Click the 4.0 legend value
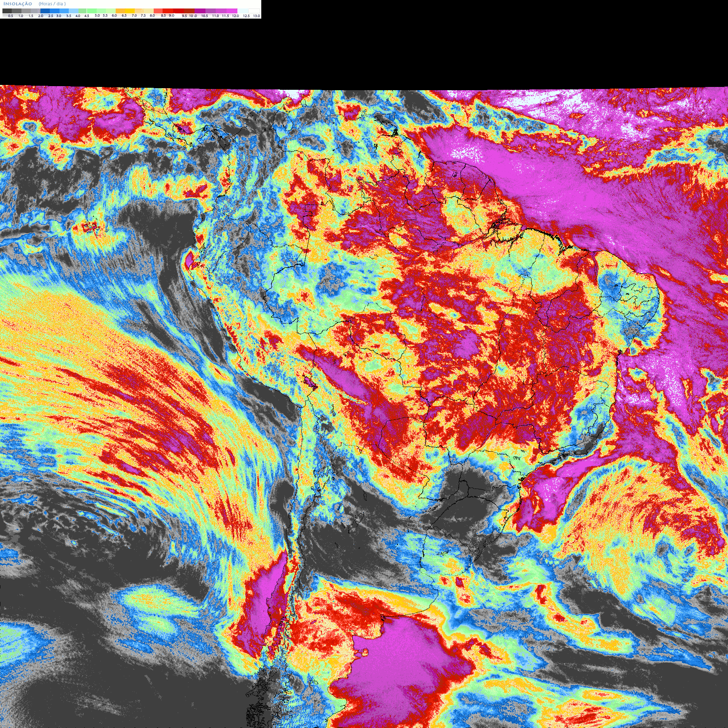728x728 pixels. click(x=78, y=16)
